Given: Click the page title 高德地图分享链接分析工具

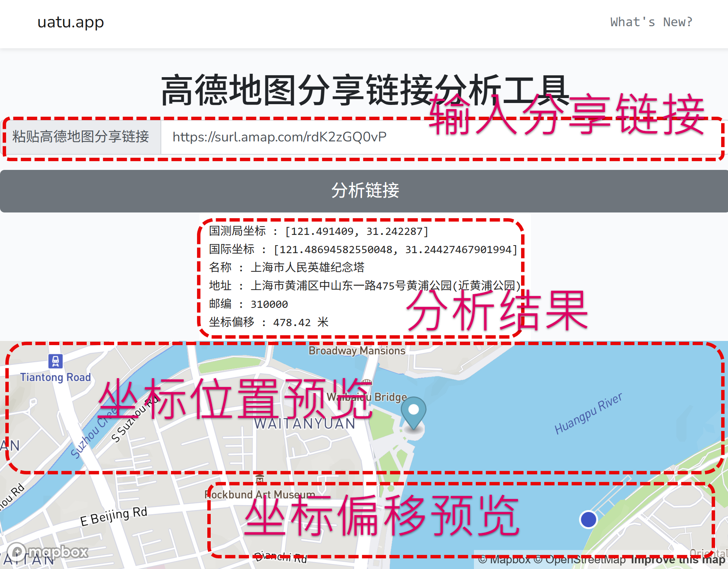Looking at the screenshot, I should pyautogui.click(x=364, y=90).
